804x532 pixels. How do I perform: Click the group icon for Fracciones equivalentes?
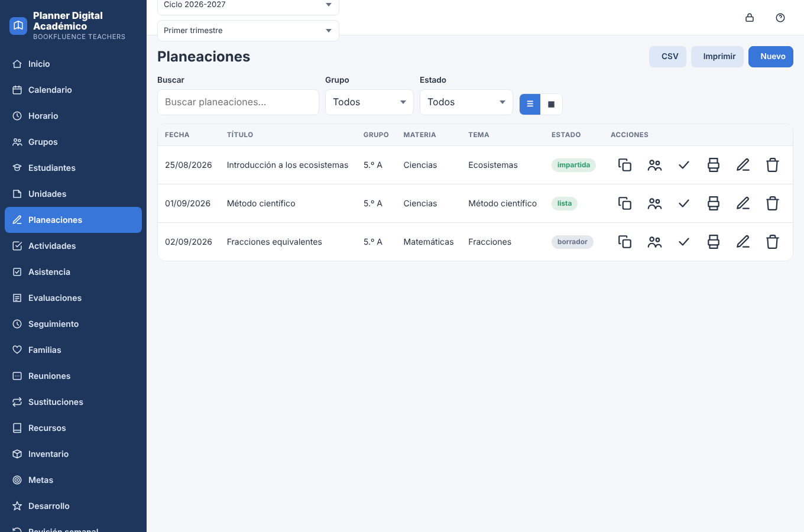654,242
